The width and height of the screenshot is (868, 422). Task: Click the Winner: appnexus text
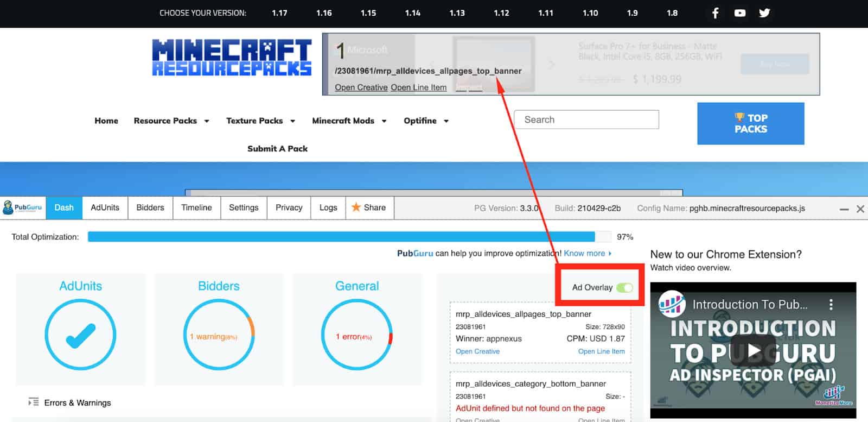coord(489,338)
